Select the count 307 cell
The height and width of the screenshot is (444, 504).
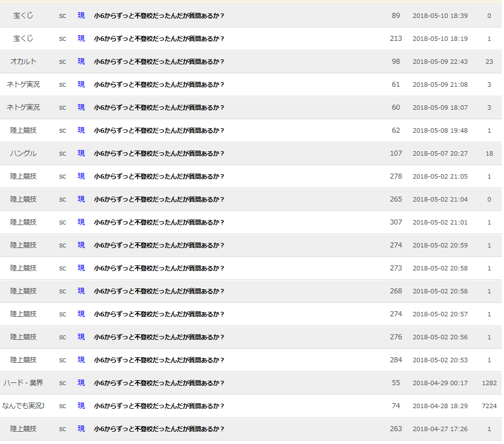pos(396,222)
